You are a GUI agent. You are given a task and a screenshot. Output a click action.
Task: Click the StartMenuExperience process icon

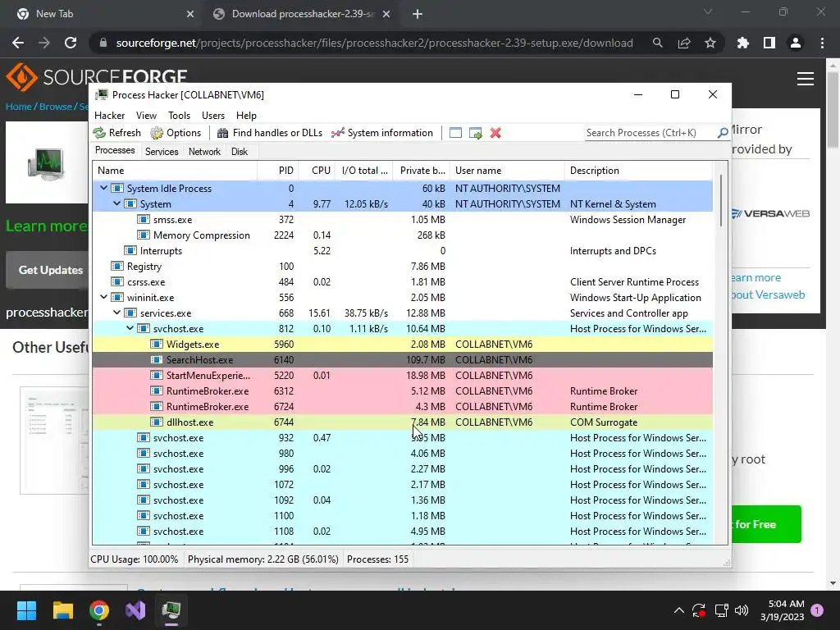coord(157,375)
